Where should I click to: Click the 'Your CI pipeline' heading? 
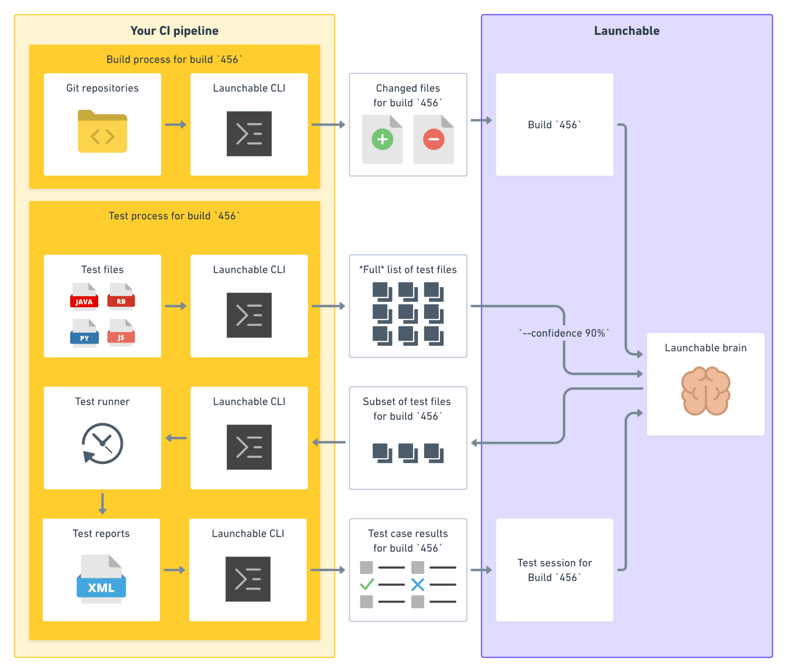175,31
